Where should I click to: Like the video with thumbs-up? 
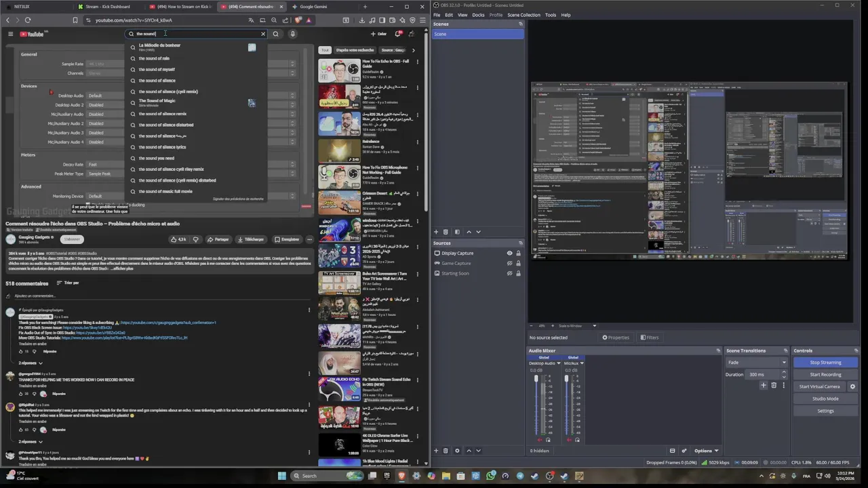tap(178, 239)
